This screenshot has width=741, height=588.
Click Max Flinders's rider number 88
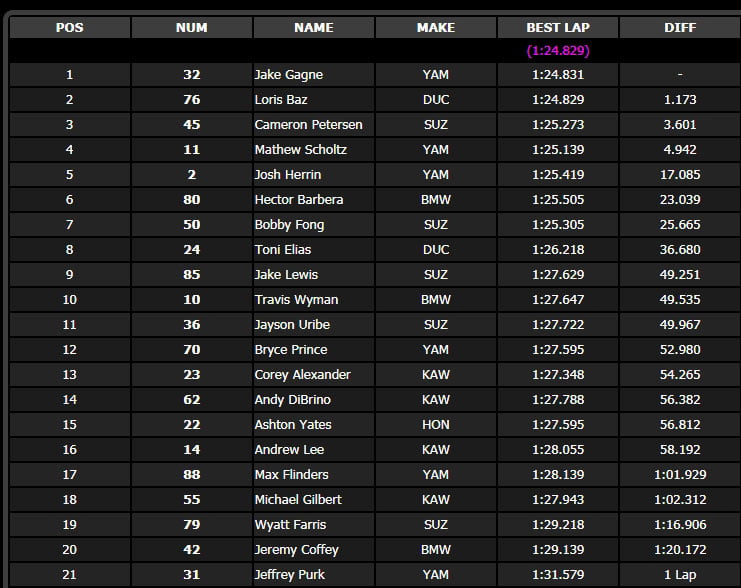[191, 475]
